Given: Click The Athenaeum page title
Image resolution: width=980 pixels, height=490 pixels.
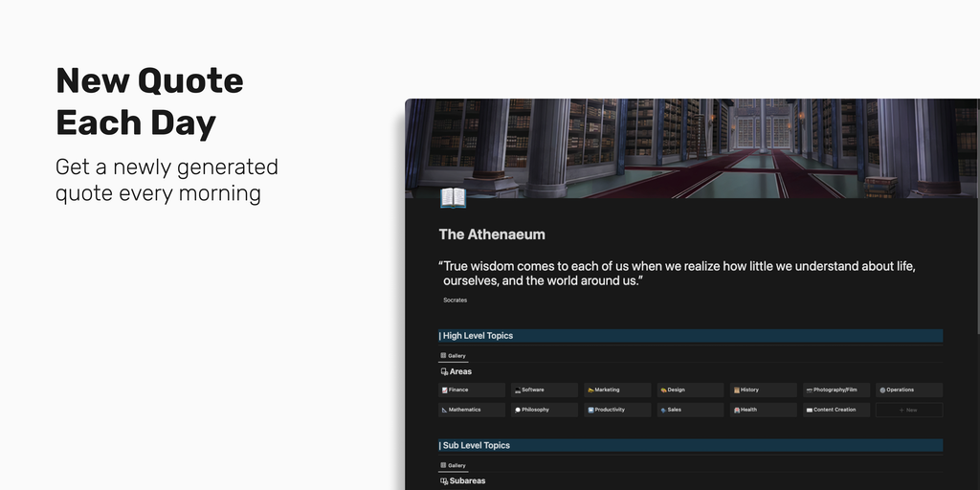Looking at the screenshot, I should coord(492,234).
